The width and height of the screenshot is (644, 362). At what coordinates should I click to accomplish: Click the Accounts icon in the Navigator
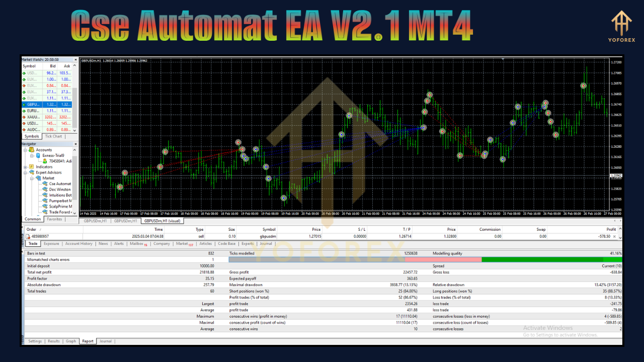point(31,150)
